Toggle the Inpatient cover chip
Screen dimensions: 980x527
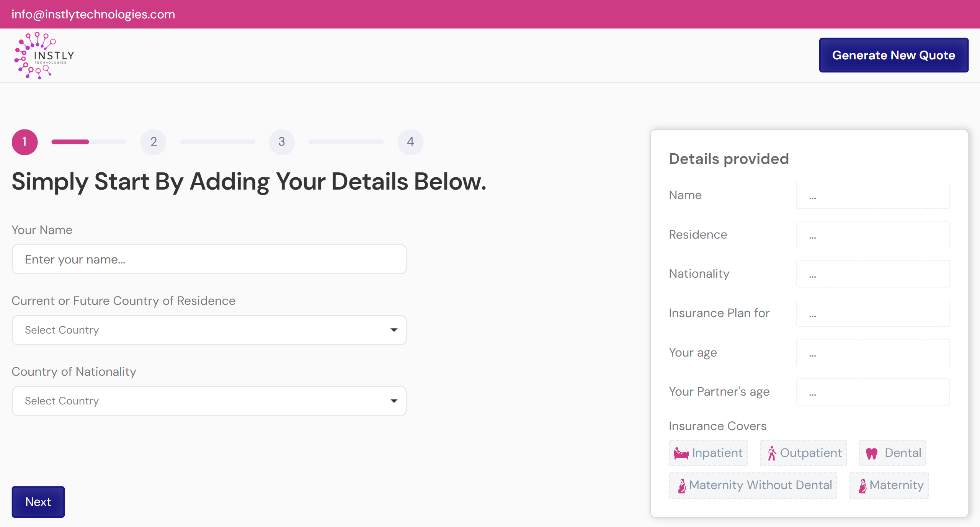(708, 453)
